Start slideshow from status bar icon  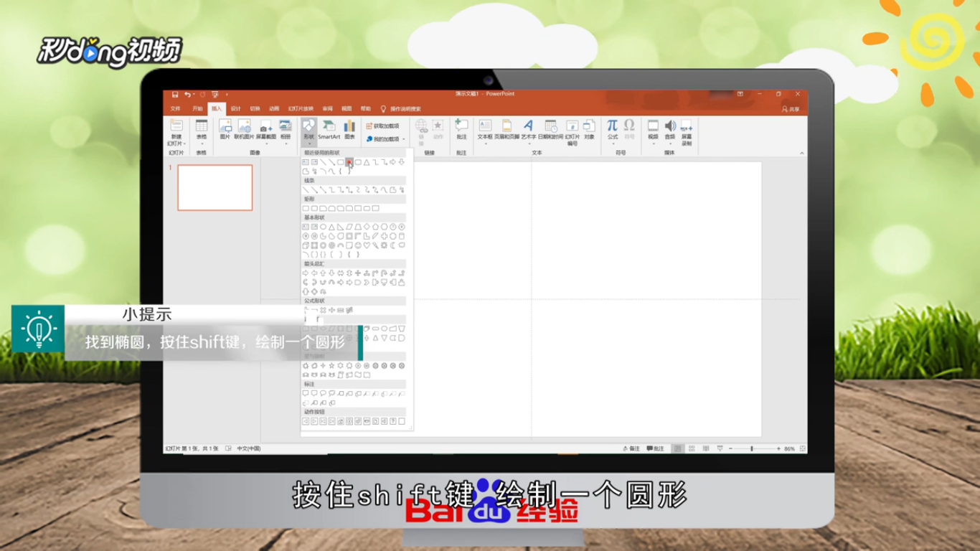click(719, 448)
